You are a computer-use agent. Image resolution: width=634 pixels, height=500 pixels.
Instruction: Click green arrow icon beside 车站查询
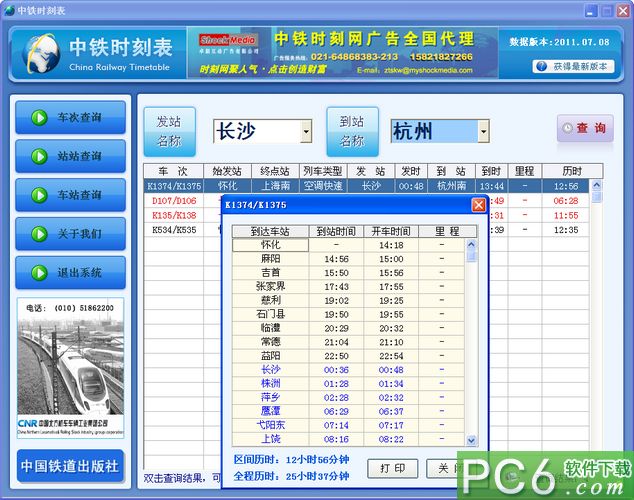39,195
